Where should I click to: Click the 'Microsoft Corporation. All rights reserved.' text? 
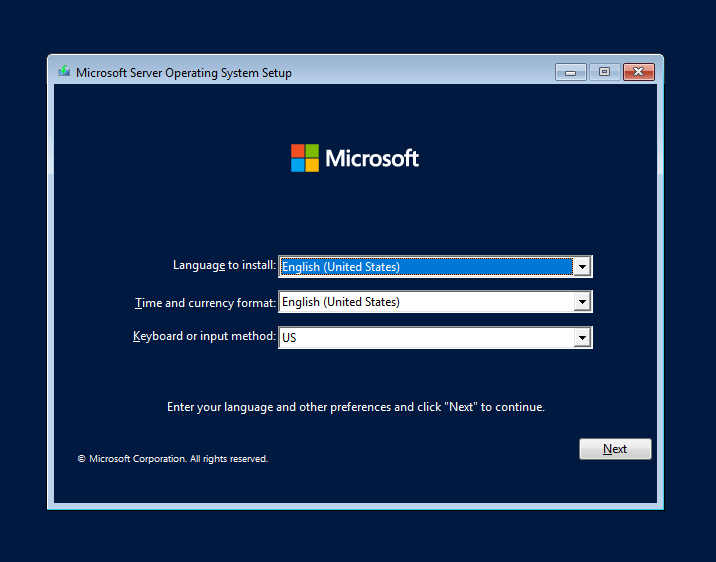[173, 459]
